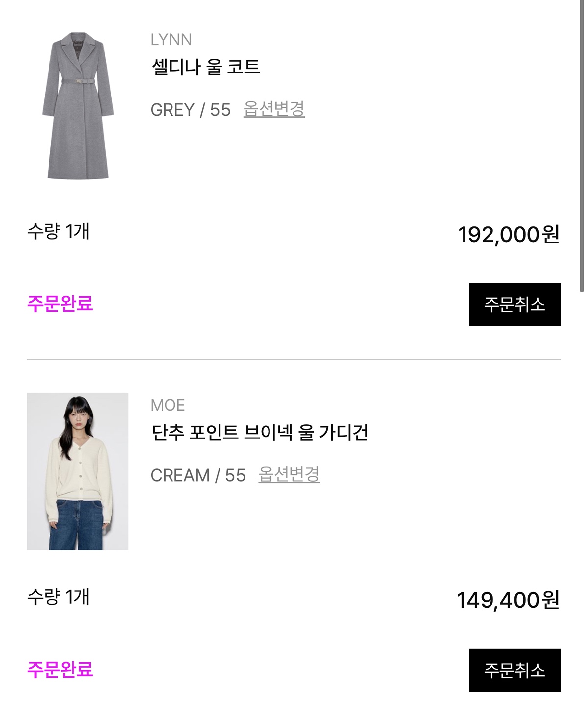
Task: Select the GREY / 55 option text
Action: [191, 110]
